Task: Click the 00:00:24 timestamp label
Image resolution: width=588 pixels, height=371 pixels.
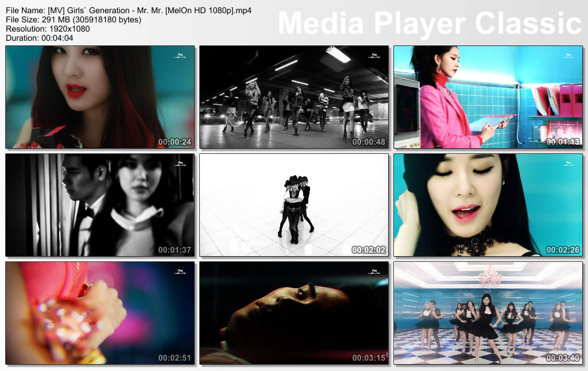Action: (x=175, y=142)
